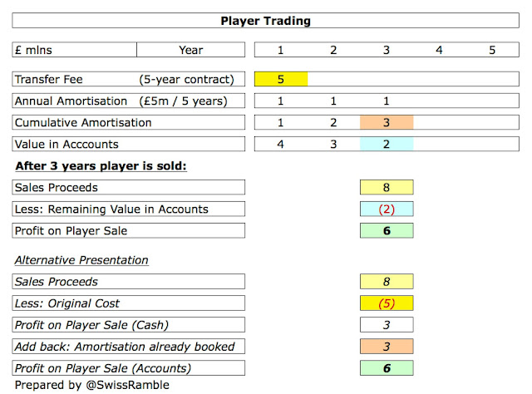Select the yellow Transfer Fee cell showing 5
Viewport: 532px width, 394px height.
pos(281,79)
